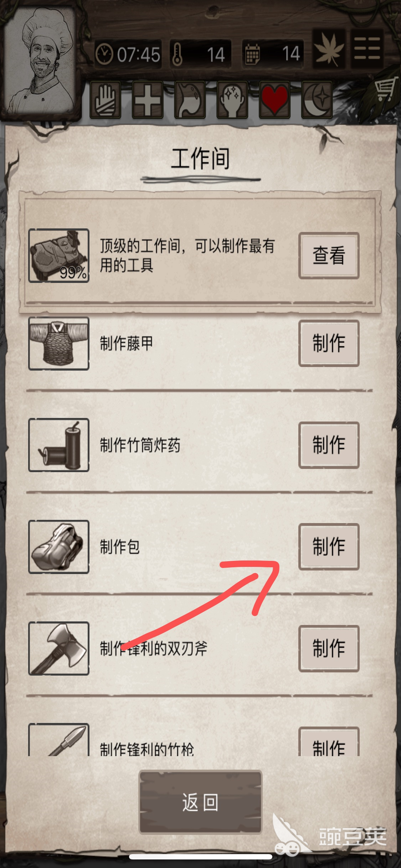Tap the red heart mood icon
Screen dimensions: 401x868
274,100
